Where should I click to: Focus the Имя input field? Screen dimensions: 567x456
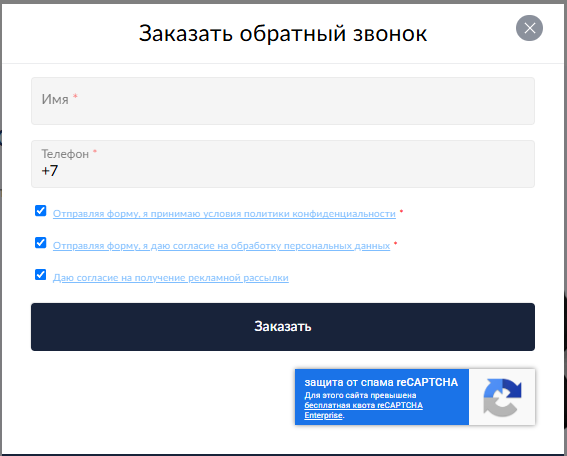[x=283, y=101]
